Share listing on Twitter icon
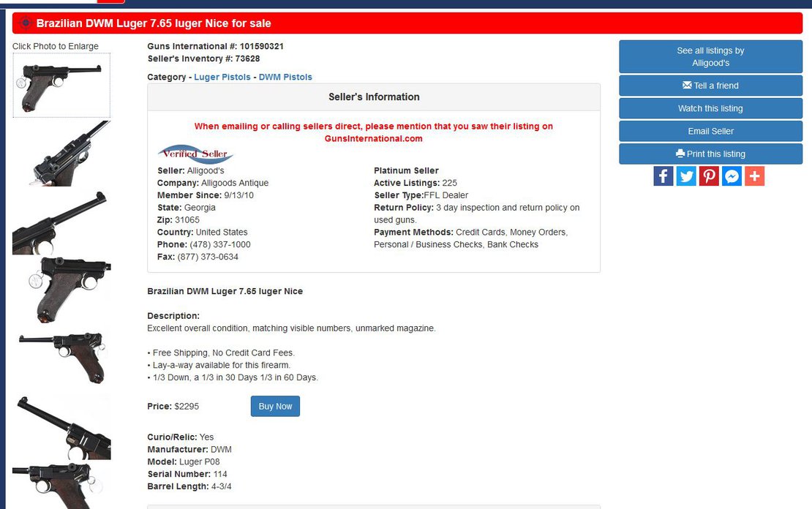The height and width of the screenshot is (509, 812). pyautogui.click(x=686, y=176)
